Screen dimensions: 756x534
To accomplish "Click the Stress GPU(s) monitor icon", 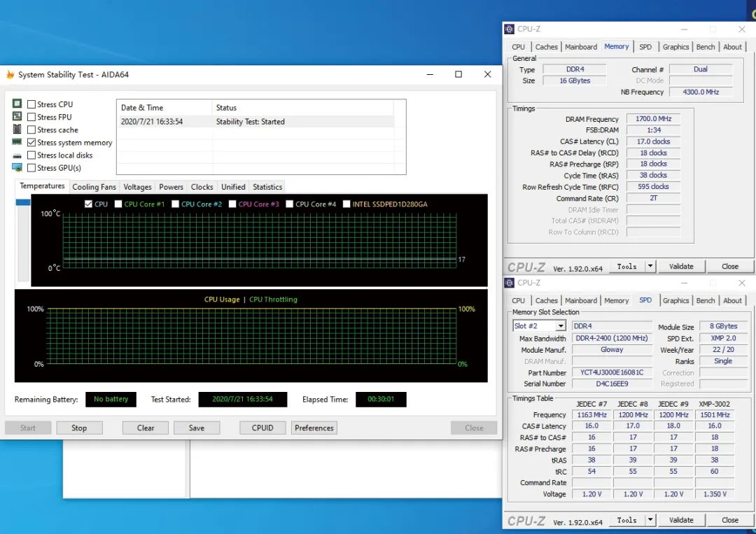I will (17, 168).
